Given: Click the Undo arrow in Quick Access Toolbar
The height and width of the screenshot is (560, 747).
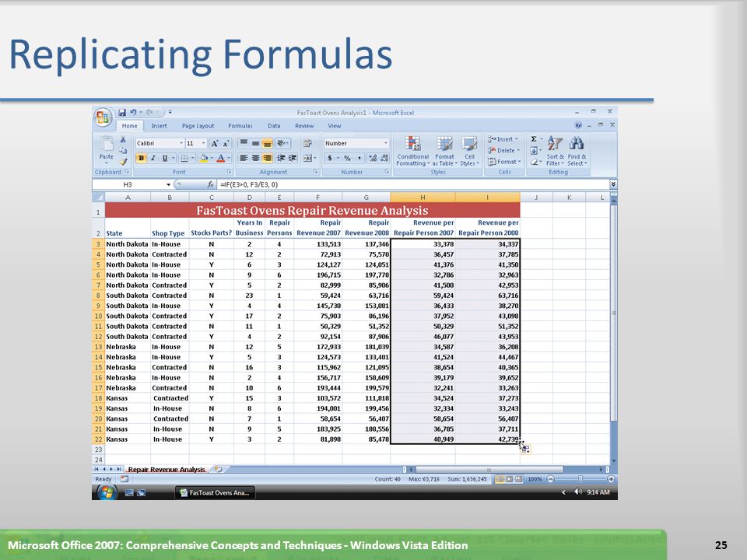Looking at the screenshot, I should point(133,112).
